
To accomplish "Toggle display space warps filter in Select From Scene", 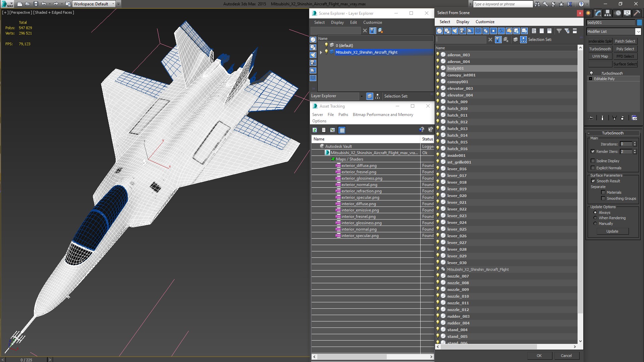I will 478,31.
